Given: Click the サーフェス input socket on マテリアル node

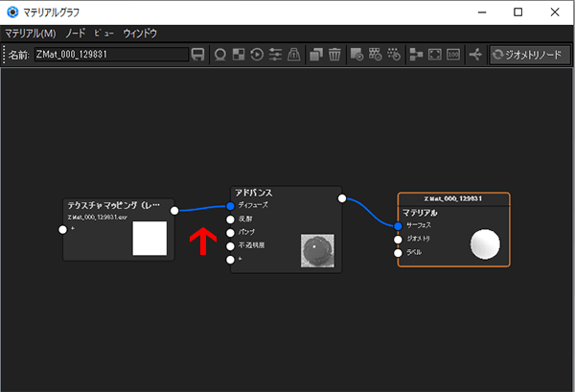Looking at the screenshot, I should click(398, 225).
